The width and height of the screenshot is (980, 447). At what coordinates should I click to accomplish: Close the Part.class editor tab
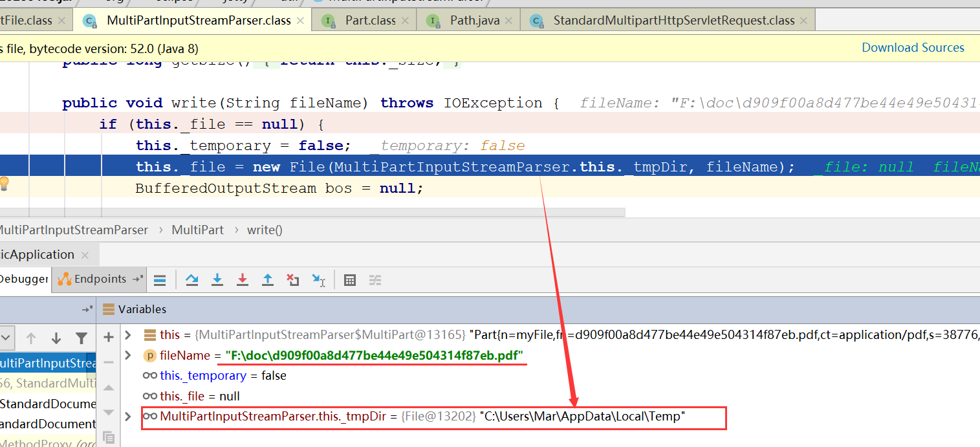pos(406,21)
